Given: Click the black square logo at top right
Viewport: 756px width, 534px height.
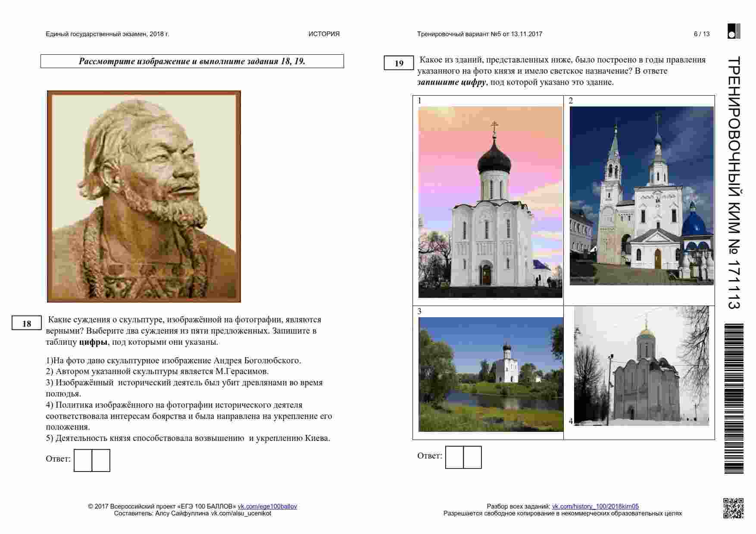Looking at the screenshot, I should pos(734,31).
